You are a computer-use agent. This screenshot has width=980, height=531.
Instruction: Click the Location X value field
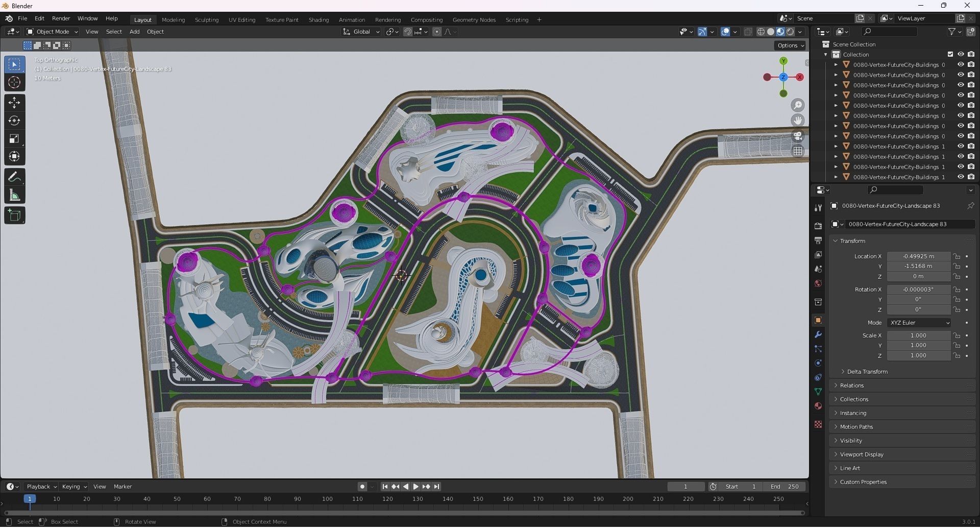pos(918,256)
